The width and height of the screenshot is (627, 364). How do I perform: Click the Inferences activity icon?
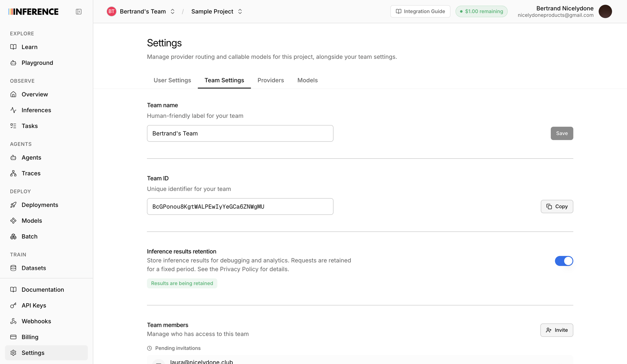(x=13, y=110)
